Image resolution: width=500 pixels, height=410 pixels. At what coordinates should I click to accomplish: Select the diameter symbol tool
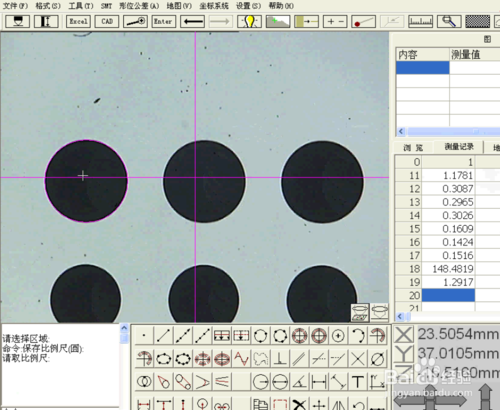[377, 359]
